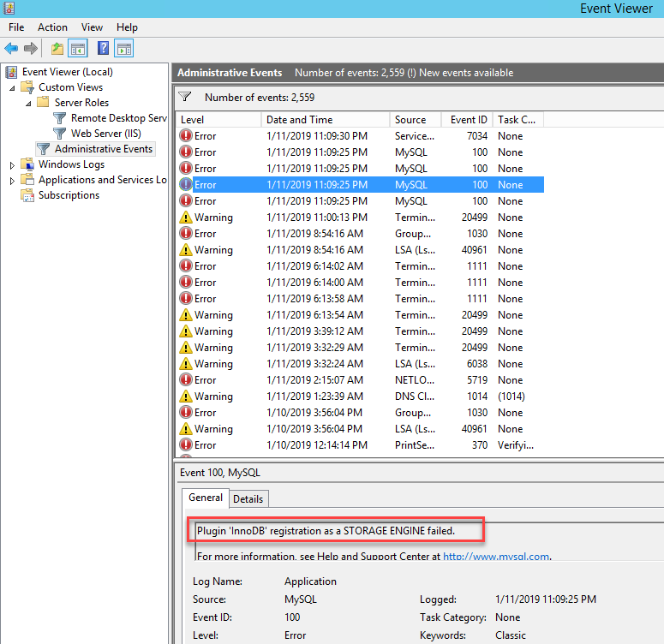
Task: Select the 6:14:02 AM event 1111 row
Action: click(361, 266)
